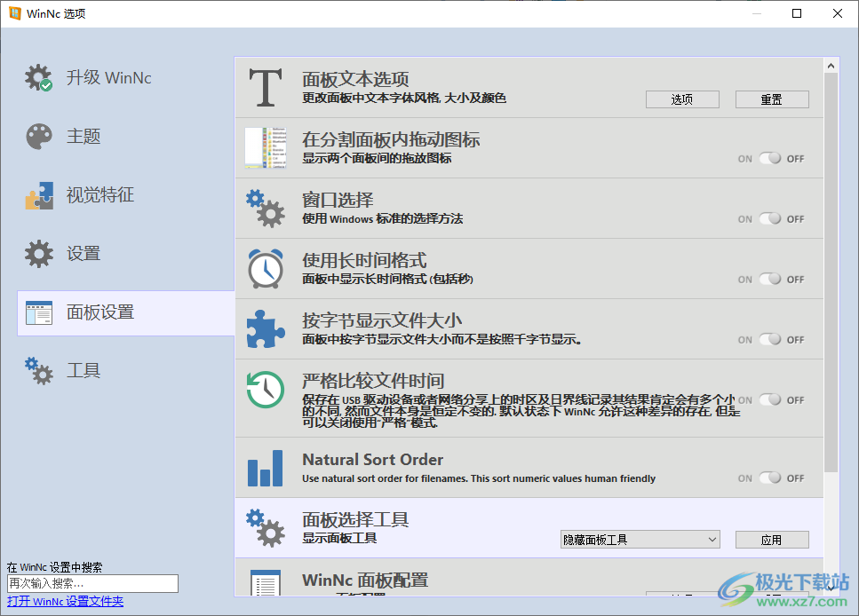This screenshot has width=859, height=616.
Task: Click the thumbnail icon for 在分割面板内拖动图标
Action: point(266,148)
